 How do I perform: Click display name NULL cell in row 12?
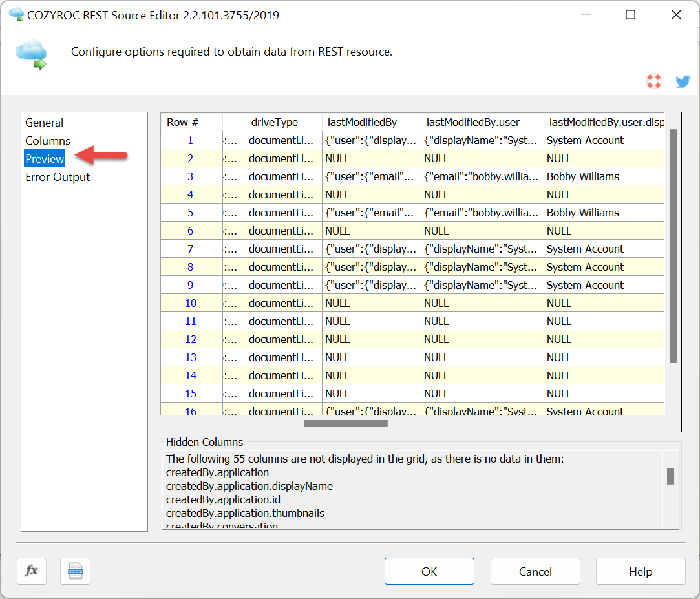604,339
